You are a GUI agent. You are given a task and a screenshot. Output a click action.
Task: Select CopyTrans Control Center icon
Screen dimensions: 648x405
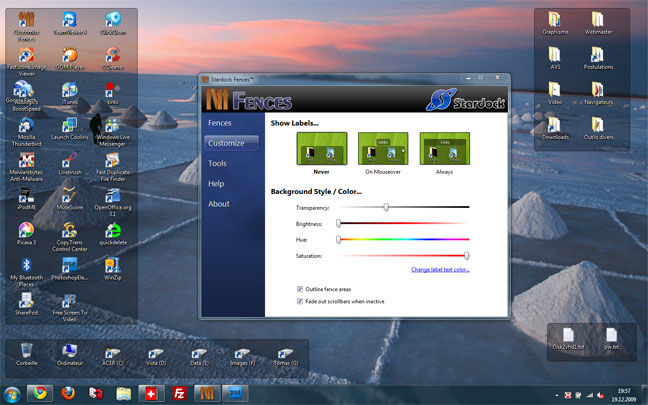pos(70,237)
